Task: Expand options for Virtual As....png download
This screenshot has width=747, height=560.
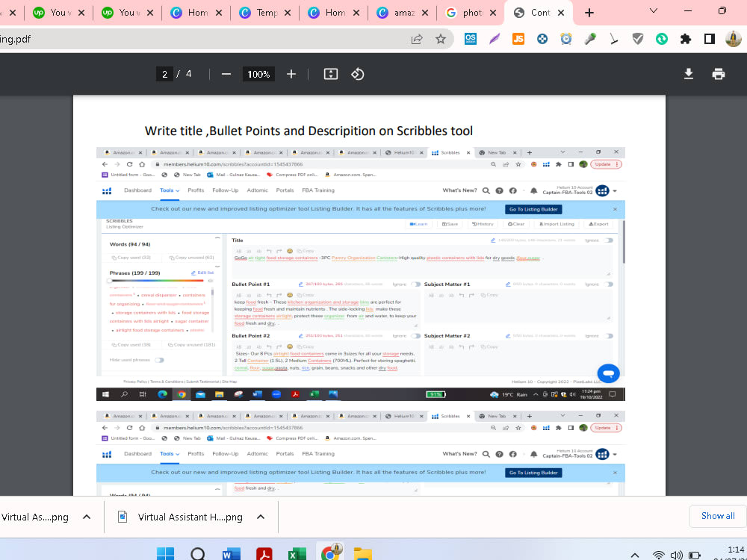Action: point(87,517)
